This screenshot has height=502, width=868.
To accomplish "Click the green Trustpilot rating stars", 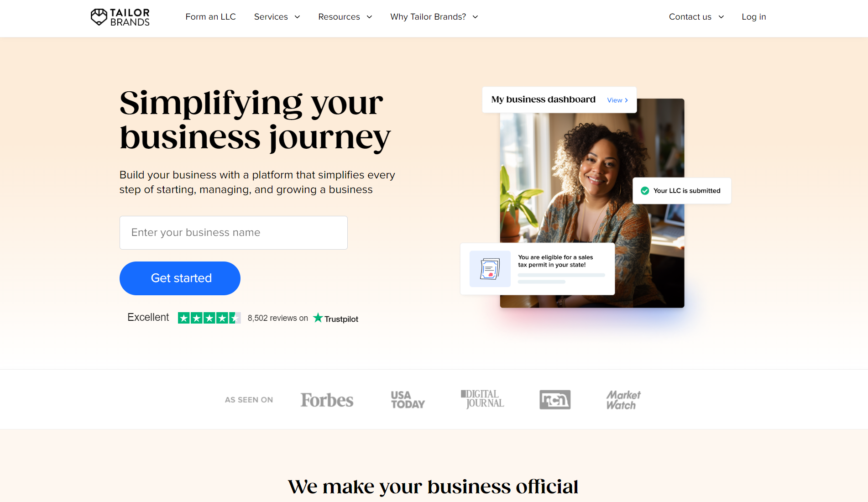I will (209, 318).
